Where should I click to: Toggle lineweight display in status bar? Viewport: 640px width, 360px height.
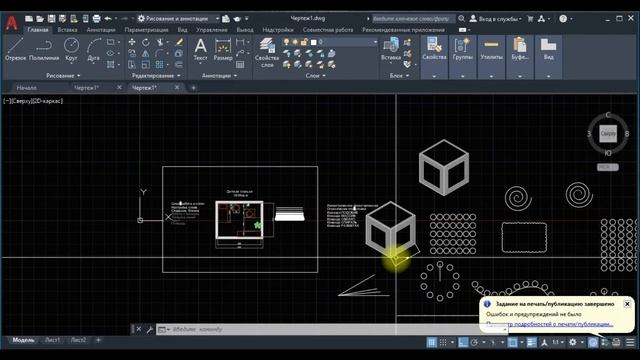coord(531,342)
